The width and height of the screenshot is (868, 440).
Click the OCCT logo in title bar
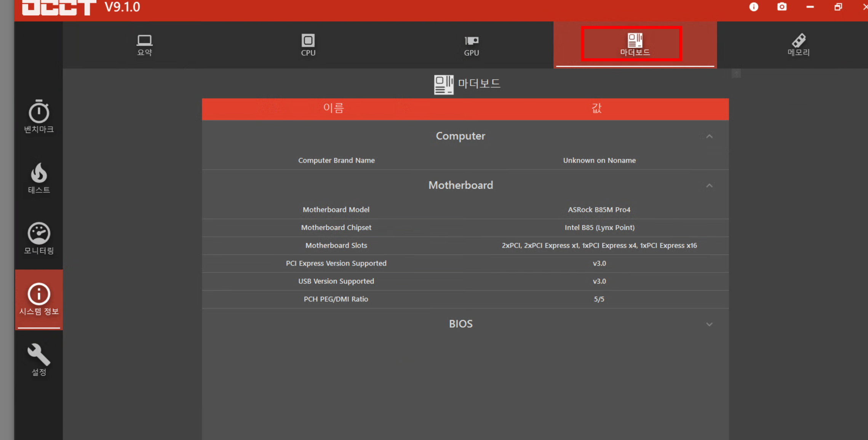point(59,7)
